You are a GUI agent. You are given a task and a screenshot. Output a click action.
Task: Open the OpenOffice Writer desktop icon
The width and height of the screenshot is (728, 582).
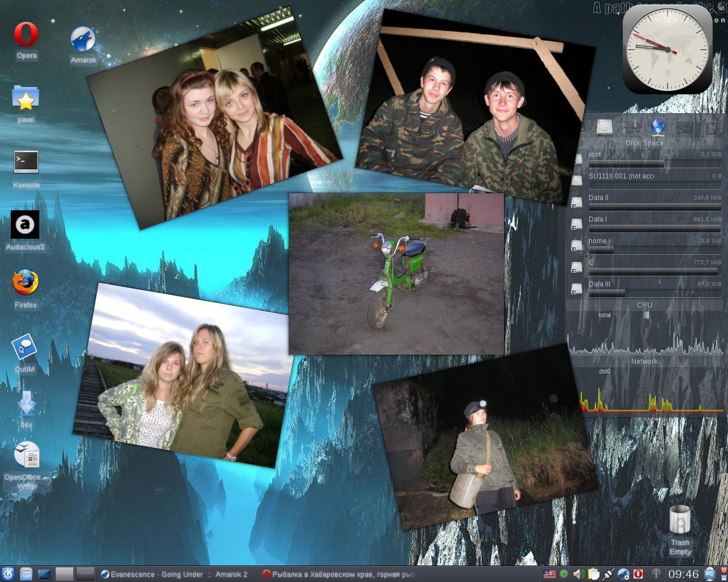point(27,456)
